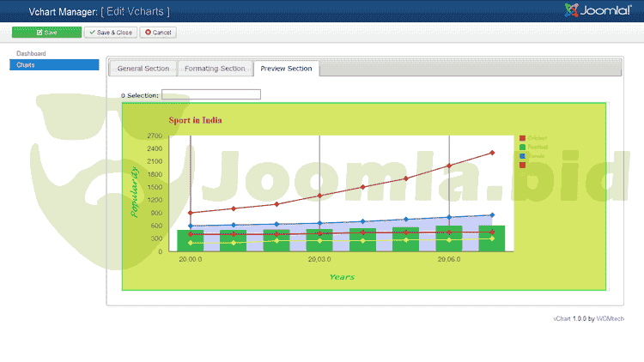Click the Years x-axis label

tap(341, 277)
